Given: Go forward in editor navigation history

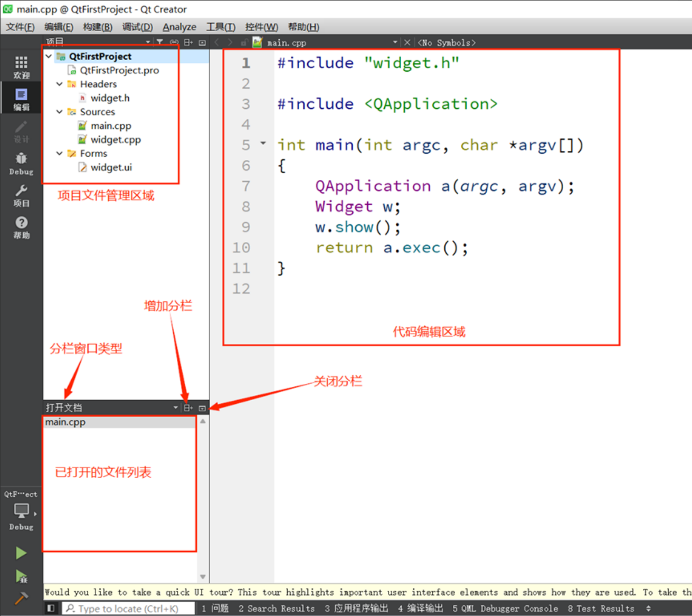Looking at the screenshot, I should [230, 42].
